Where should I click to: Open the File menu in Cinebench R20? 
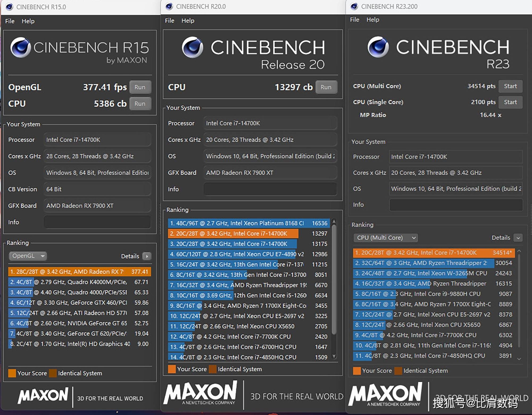169,20
